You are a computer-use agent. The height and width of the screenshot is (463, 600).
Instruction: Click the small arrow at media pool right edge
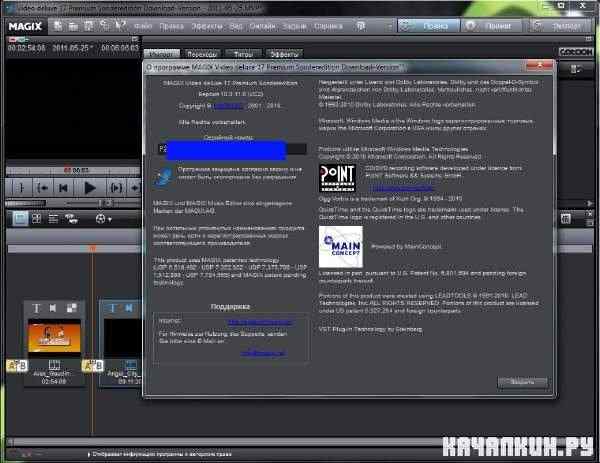tap(590, 203)
